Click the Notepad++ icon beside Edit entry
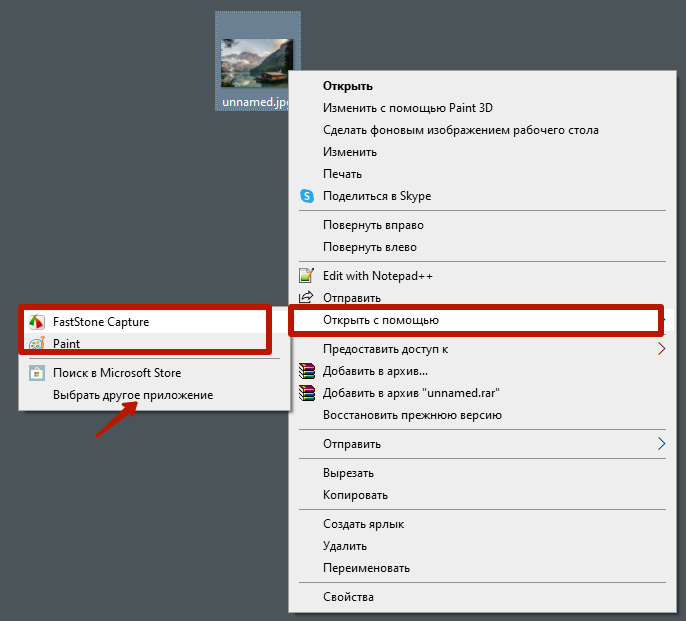Screen dimensions: 686x621 (x=307, y=275)
